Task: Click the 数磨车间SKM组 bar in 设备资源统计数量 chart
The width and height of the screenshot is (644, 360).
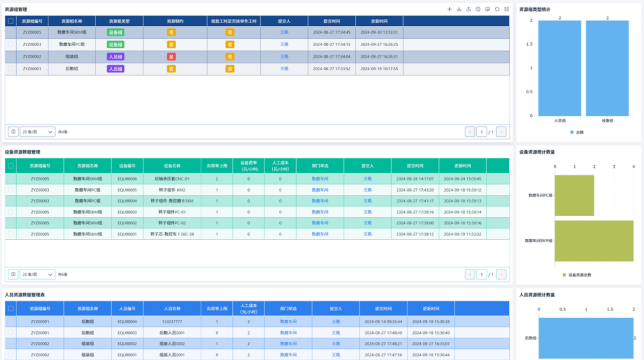Action: [x=594, y=240]
